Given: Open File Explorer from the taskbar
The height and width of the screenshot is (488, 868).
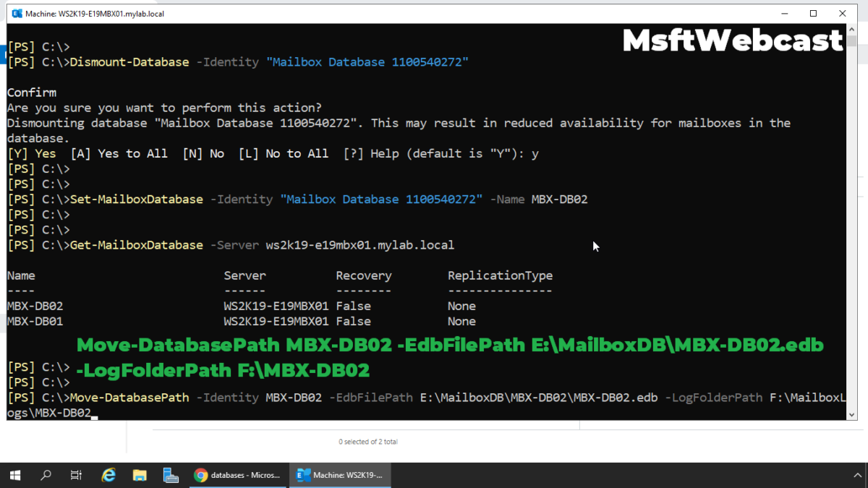Looking at the screenshot, I should point(140,475).
